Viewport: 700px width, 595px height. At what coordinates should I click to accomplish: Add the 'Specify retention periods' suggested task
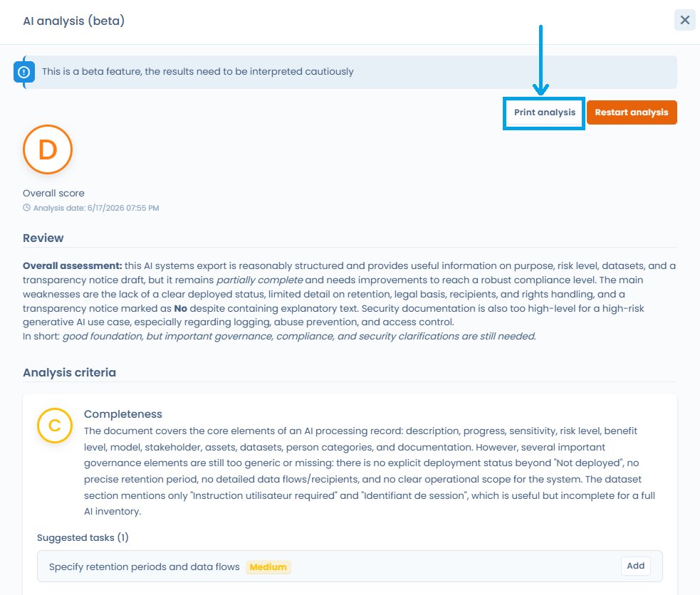coord(635,566)
